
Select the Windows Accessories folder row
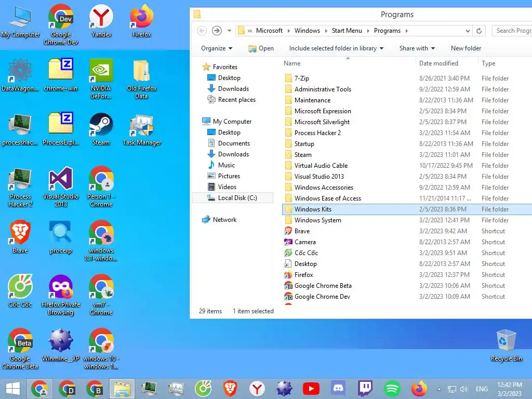point(407,187)
